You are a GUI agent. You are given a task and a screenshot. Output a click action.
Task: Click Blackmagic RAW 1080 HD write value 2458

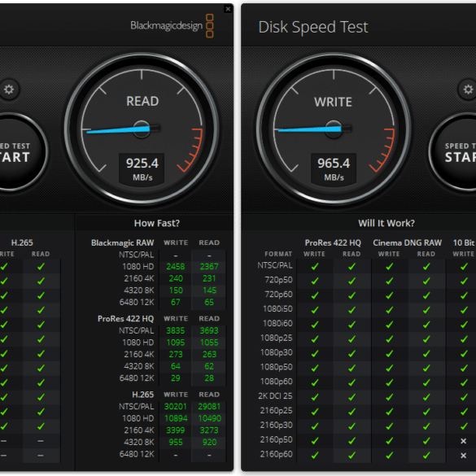[176, 267]
